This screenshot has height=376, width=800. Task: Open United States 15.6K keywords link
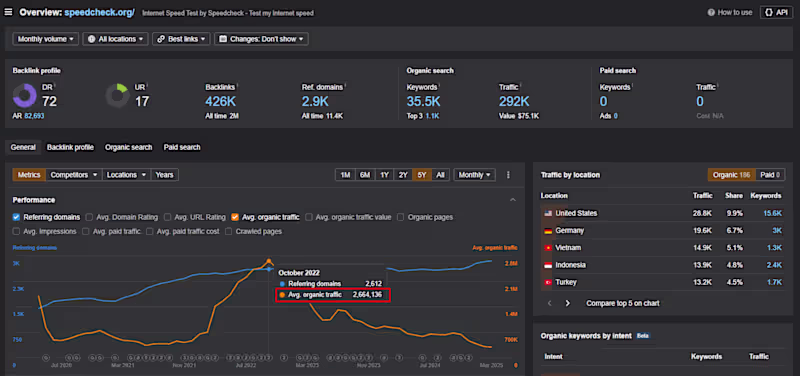(x=772, y=213)
